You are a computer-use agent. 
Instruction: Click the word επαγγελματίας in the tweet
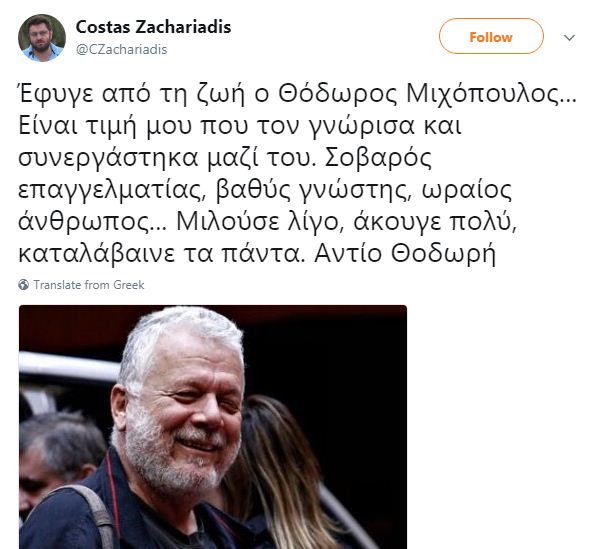point(111,190)
